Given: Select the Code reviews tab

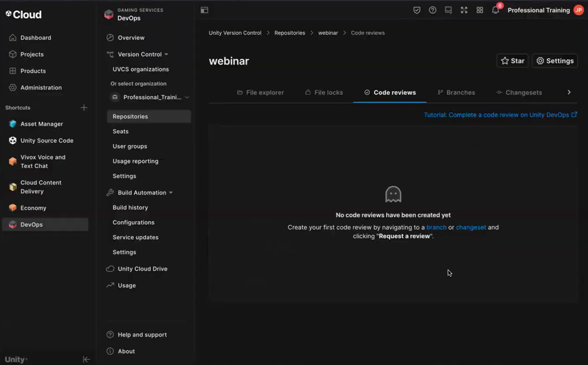Looking at the screenshot, I should click(390, 93).
